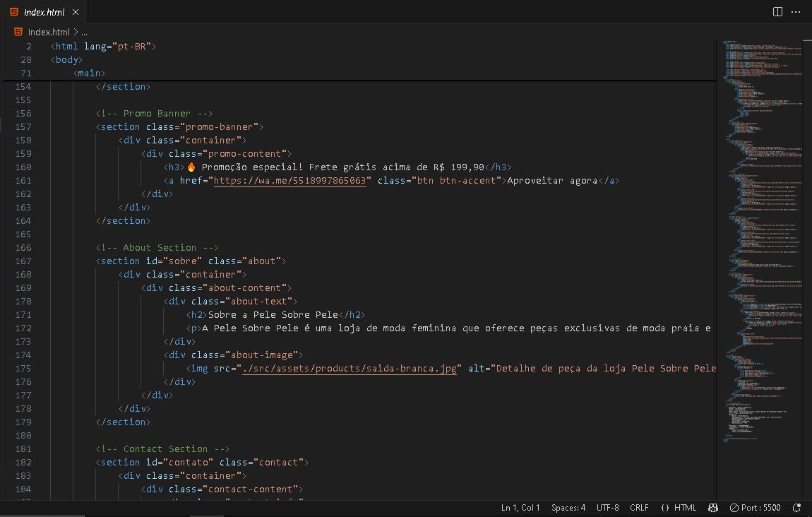Click the about-image div line
The image size is (812, 517).
click(233, 355)
